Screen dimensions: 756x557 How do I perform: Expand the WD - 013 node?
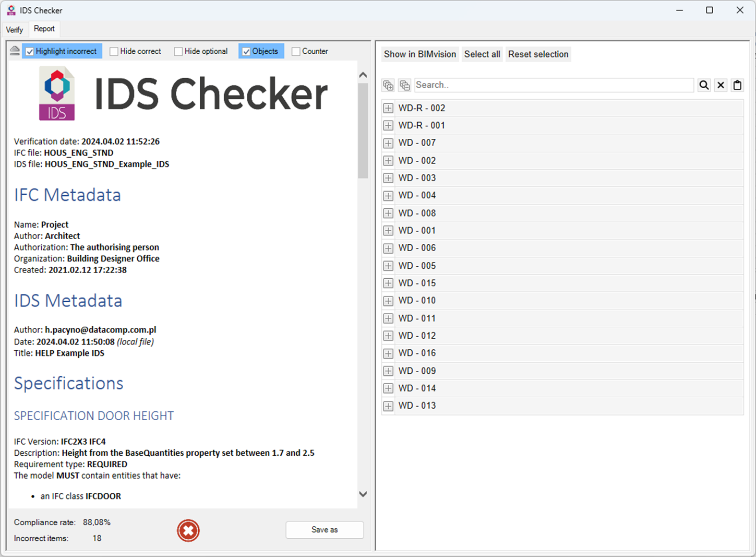tap(388, 406)
